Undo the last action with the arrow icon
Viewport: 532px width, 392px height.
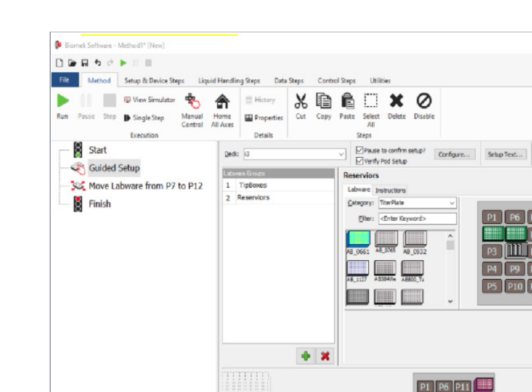(x=98, y=63)
